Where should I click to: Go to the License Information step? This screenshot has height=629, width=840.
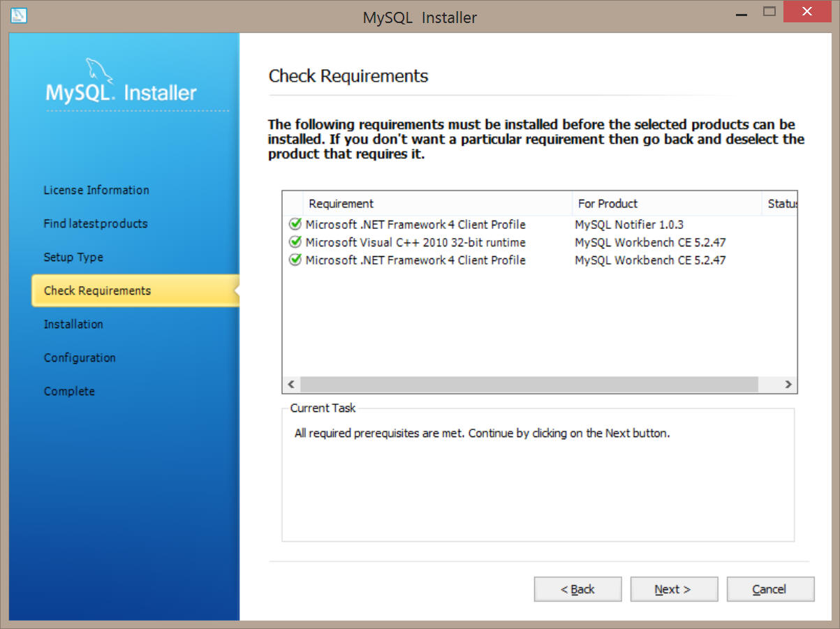point(96,190)
